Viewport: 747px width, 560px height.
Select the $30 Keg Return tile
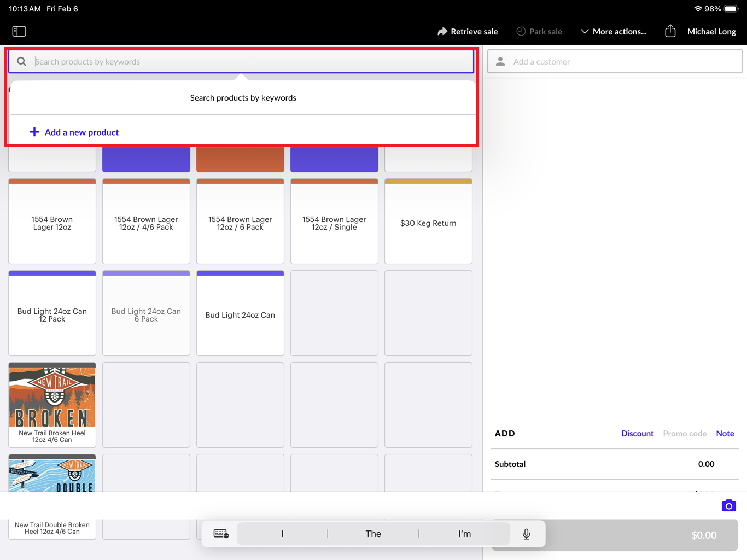428,221
